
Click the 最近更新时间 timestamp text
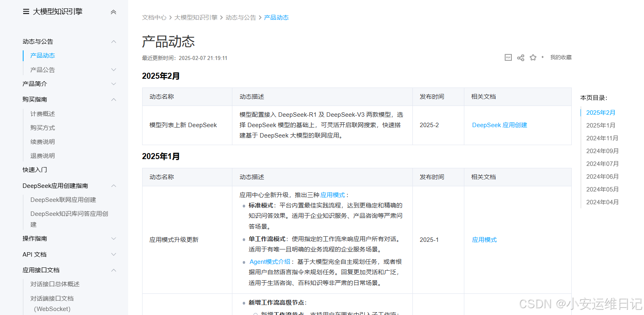185,58
